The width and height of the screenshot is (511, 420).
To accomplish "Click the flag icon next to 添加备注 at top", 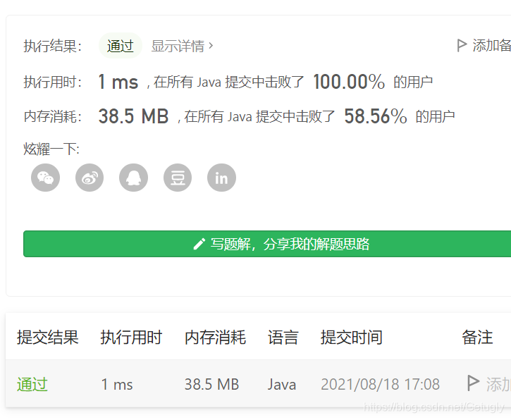I will (x=462, y=45).
